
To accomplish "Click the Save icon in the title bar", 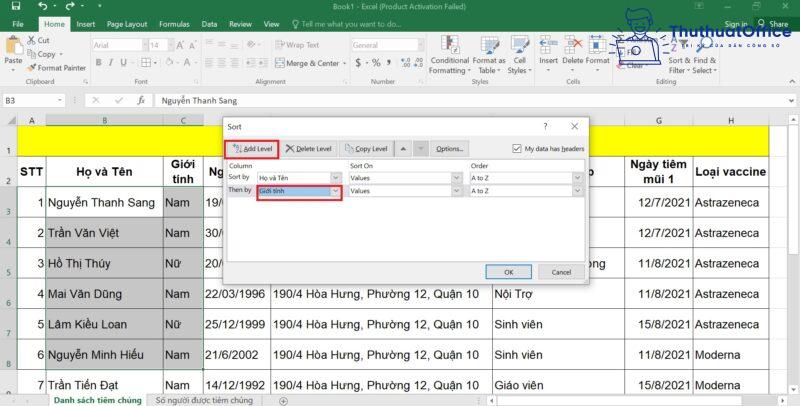I will click(x=16, y=7).
